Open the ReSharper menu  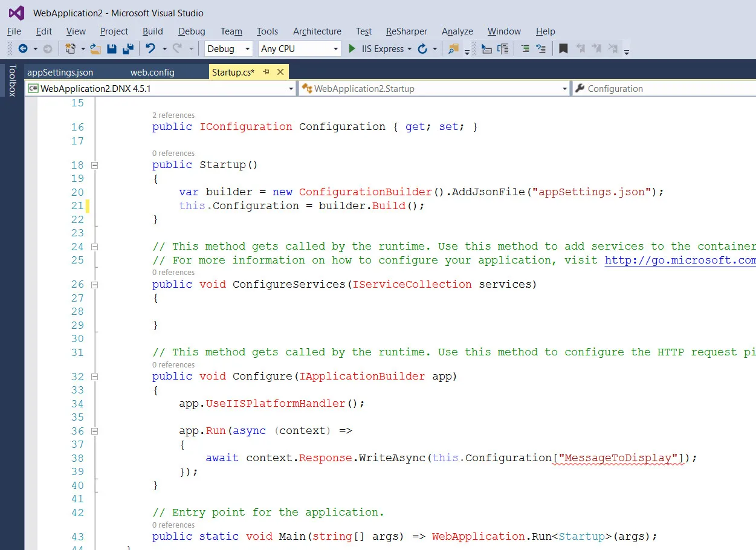[406, 31]
